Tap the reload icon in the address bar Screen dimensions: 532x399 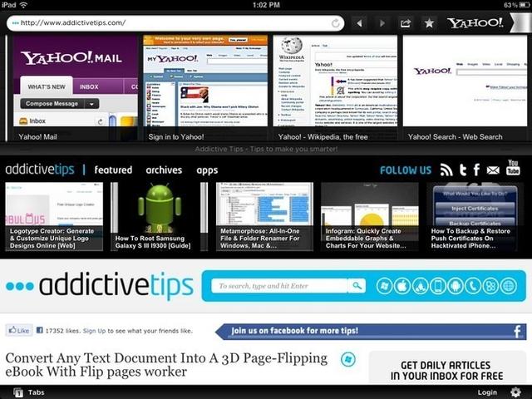(x=335, y=23)
